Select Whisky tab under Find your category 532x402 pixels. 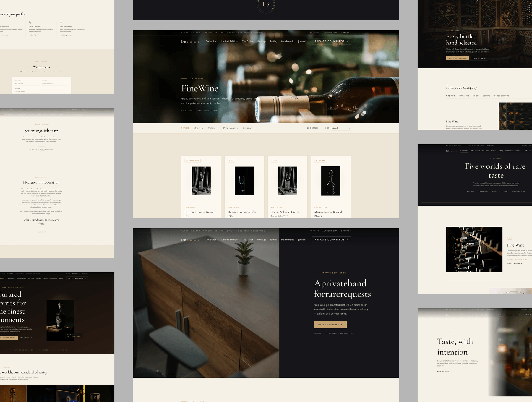(476, 96)
